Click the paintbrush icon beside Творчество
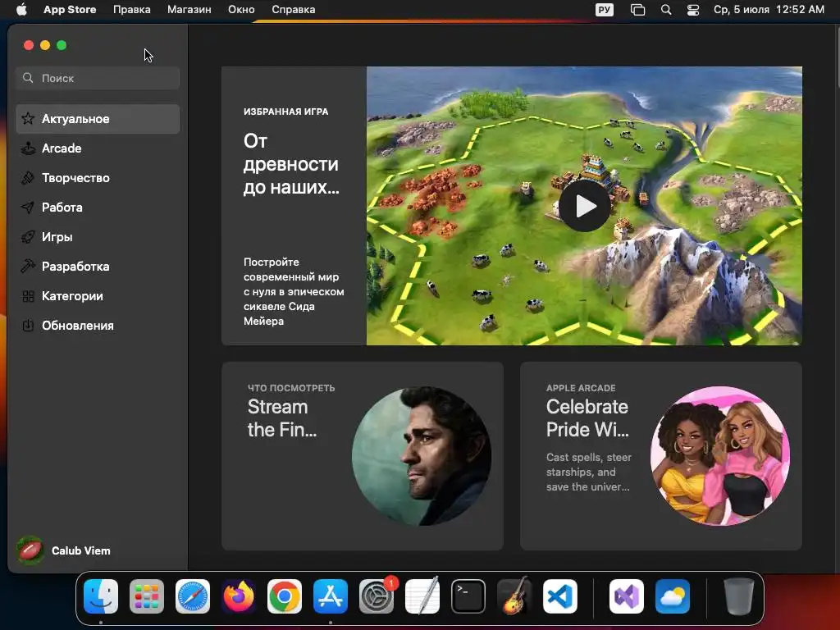840x630 pixels. point(28,178)
